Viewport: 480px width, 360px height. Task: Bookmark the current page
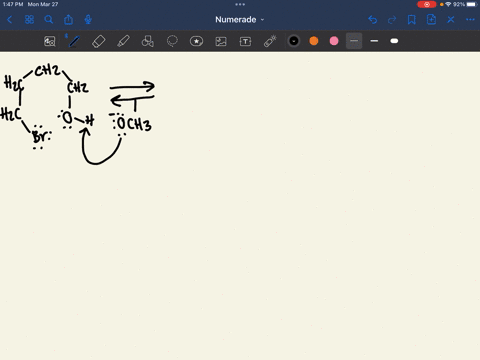point(412,20)
